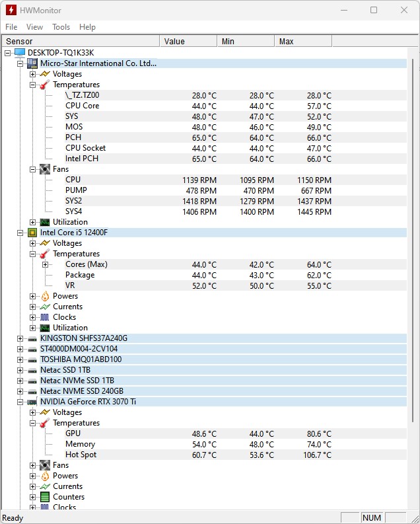The image size is (420, 524).
Task: Expand Intel CPU Powers section
Action: point(33,296)
